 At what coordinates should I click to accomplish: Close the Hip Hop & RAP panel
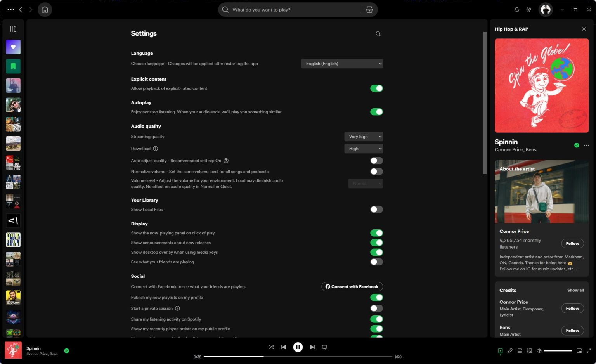[584, 29]
